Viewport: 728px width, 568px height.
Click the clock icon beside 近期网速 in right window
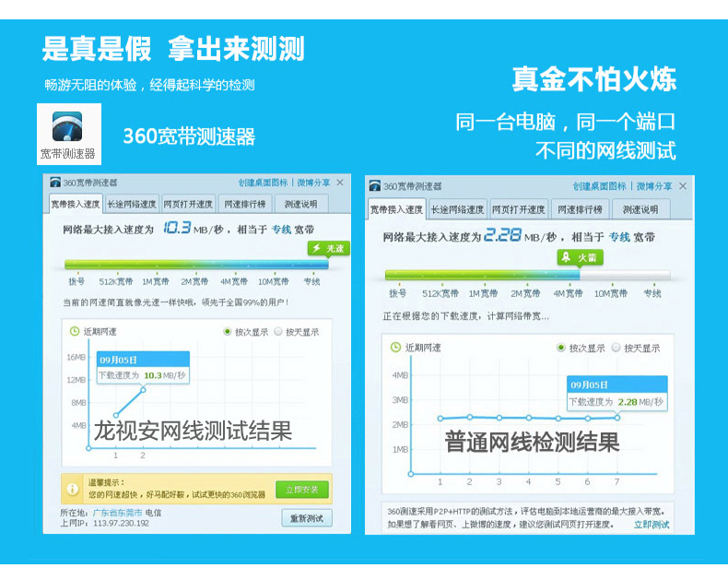(395, 347)
